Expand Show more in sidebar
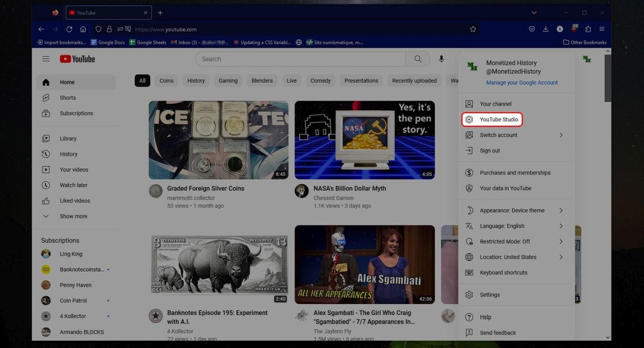Screen dimensions: 644x348 coord(73,216)
